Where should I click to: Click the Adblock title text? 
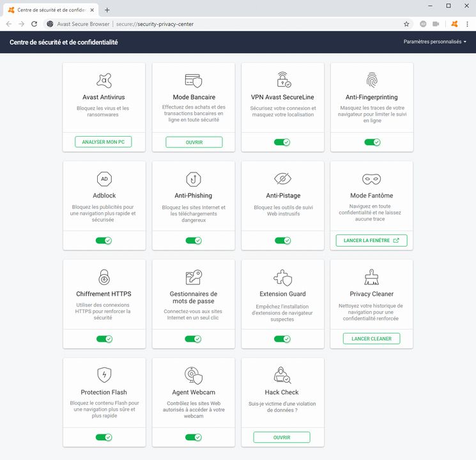click(x=104, y=195)
